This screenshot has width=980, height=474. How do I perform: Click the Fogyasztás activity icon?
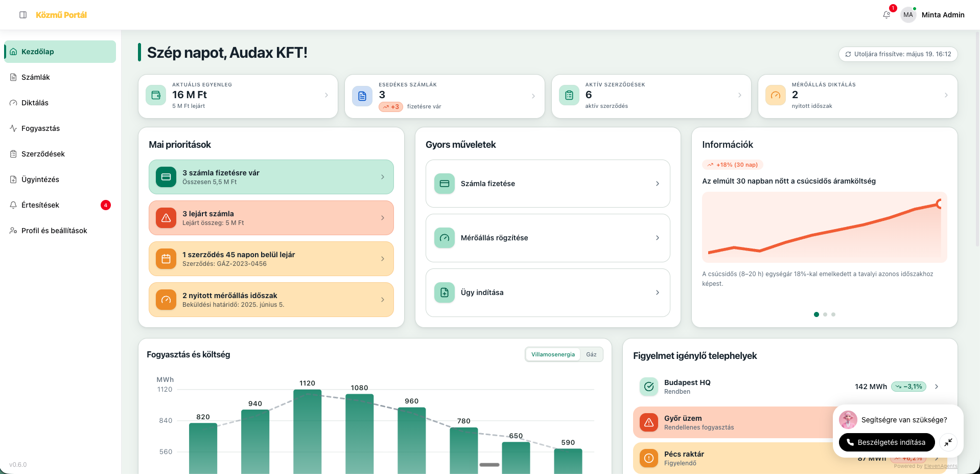[x=13, y=128]
